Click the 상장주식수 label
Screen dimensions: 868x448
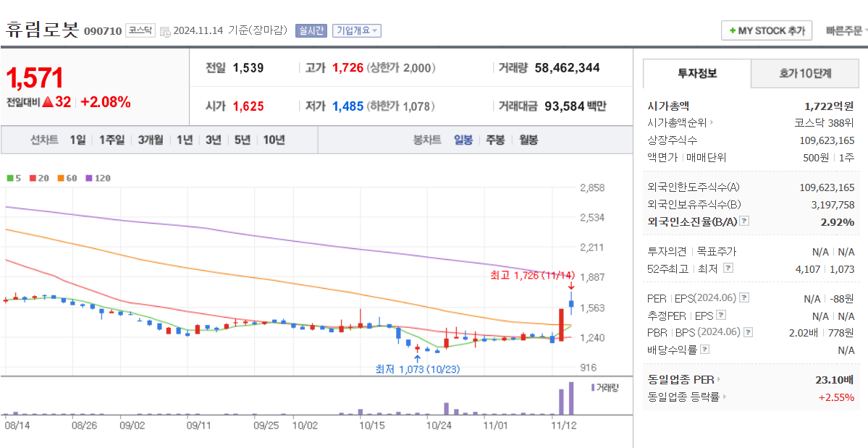click(x=673, y=140)
